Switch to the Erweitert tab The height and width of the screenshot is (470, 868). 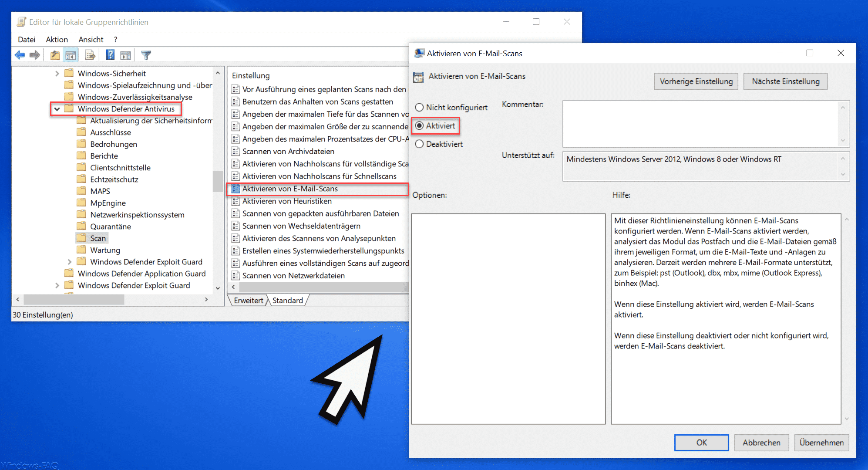tap(249, 300)
